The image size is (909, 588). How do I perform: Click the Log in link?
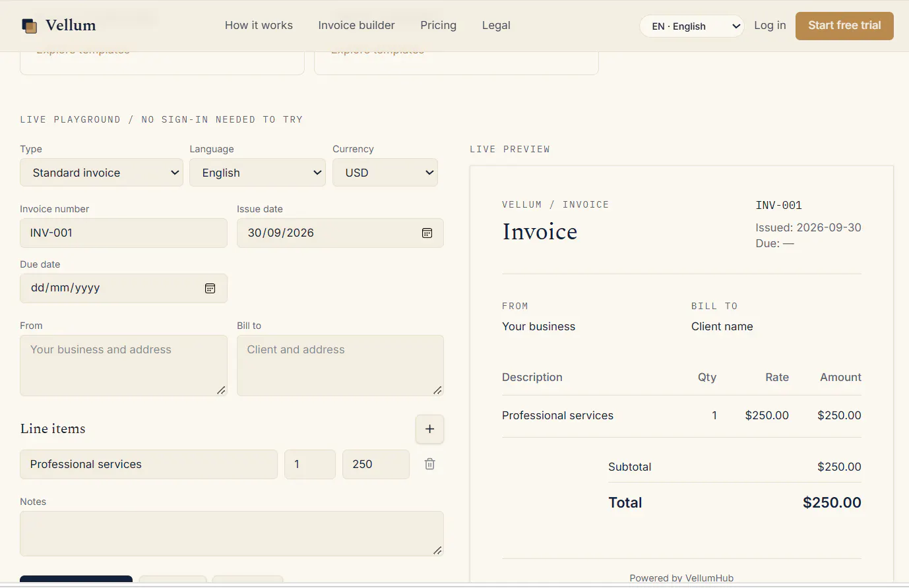[770, 25]
